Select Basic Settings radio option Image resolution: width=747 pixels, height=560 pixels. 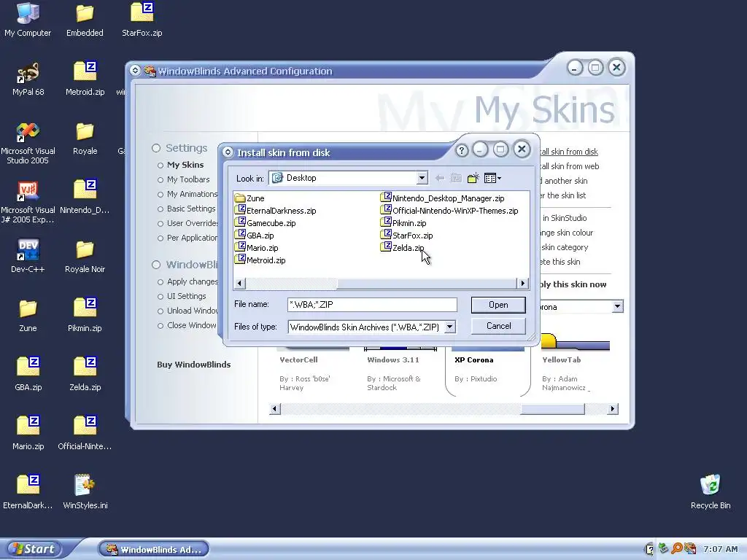click(x=186, y=209)
